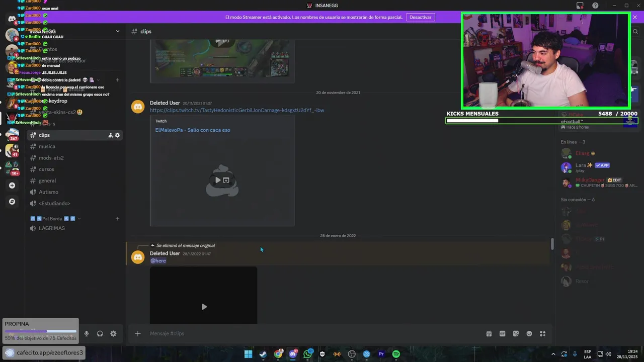Click the chat scrollbar thumb
644x362 pixels.
[552, 244]
